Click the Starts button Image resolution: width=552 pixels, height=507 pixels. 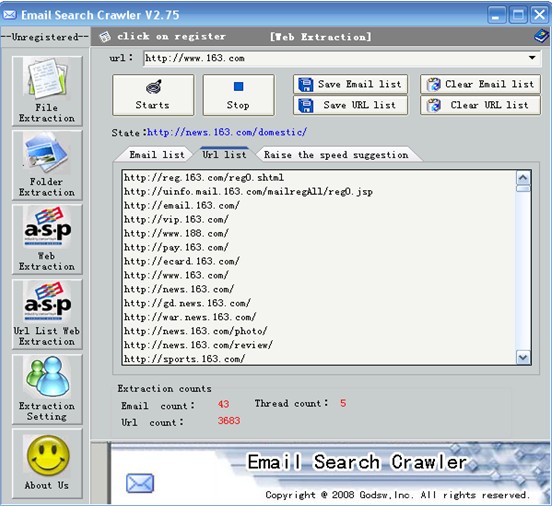point(153,95)
